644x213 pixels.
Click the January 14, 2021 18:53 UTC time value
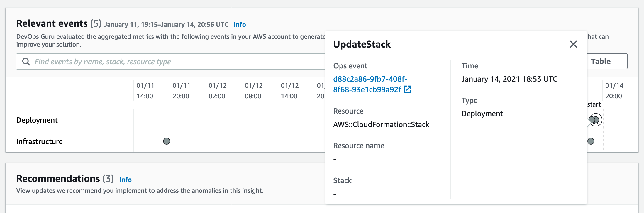point(509,79)
